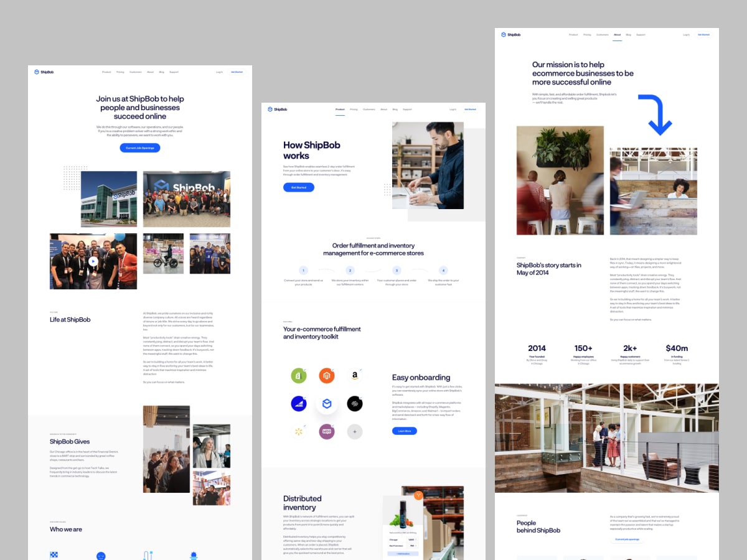Open Customers on the How ShipBob works page
Viewport: 747px width, 560px height.
click(369, 110)
